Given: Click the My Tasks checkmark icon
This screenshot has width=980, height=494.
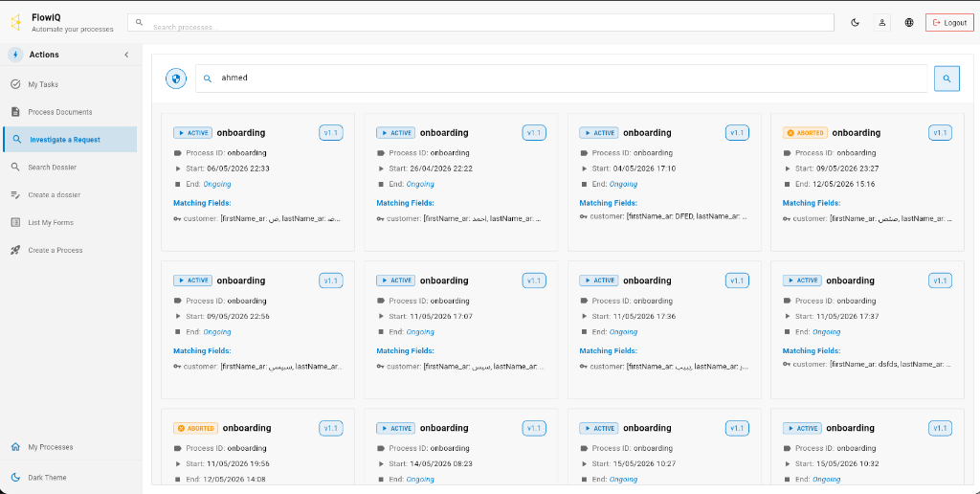Looking at the screenshot, I should coord(15,84).
